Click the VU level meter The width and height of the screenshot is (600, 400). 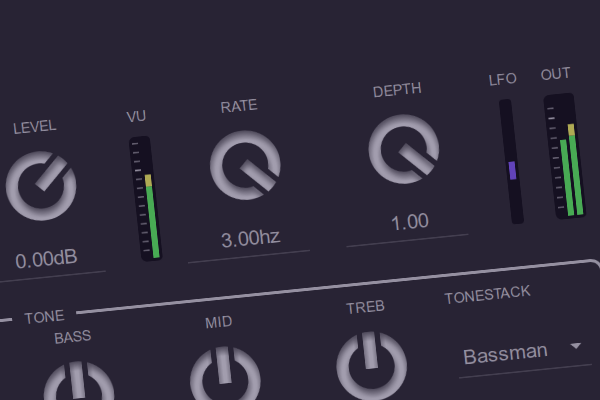click(147, 199)
